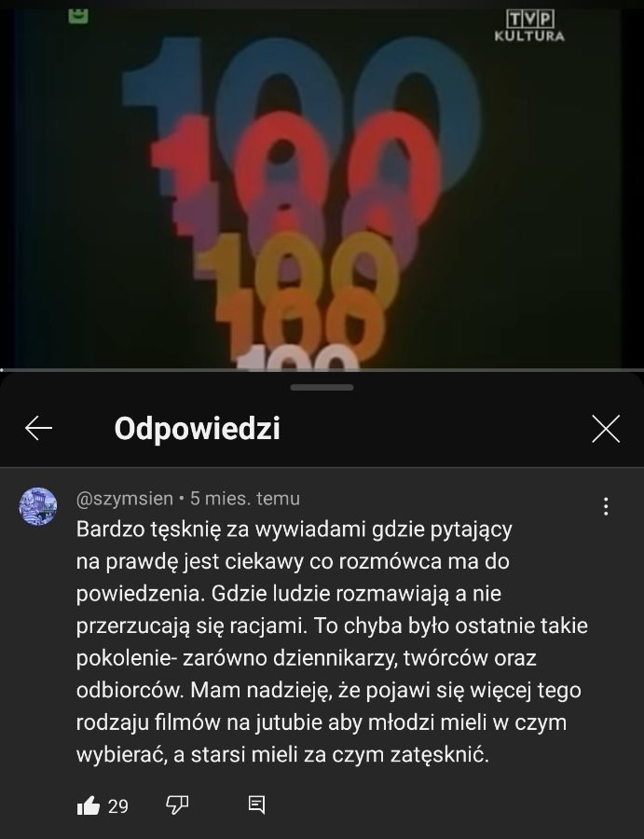The width and height of the screenshot is (644, 839).
Task: Click the Odpowiedzi header title
Action: [x=197, y=429]
